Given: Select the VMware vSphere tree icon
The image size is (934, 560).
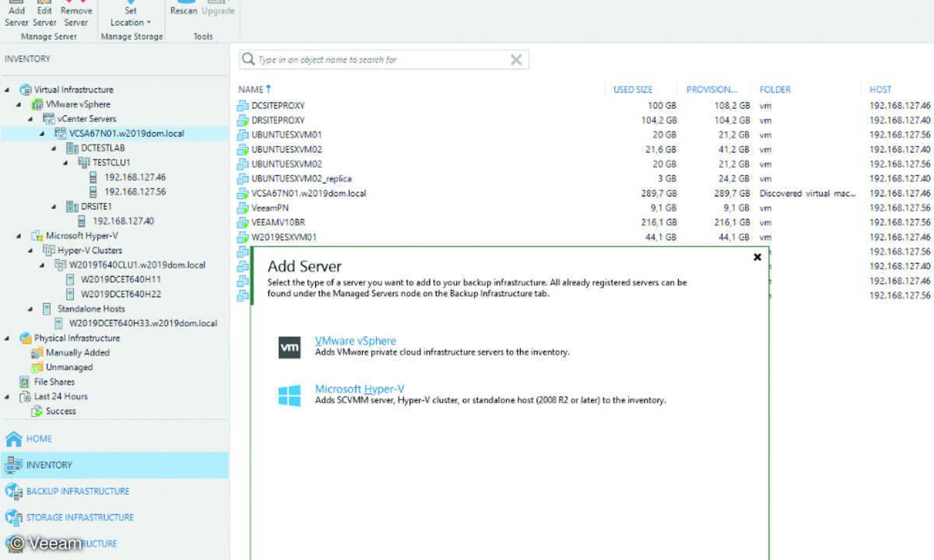Looking at the screenshot, I should tap(37, 104).
